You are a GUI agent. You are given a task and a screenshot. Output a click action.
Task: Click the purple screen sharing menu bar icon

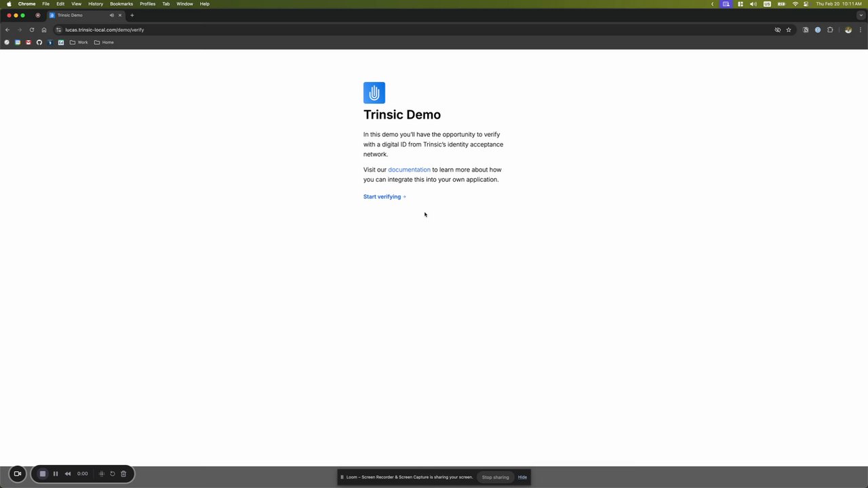click(726, 4)
